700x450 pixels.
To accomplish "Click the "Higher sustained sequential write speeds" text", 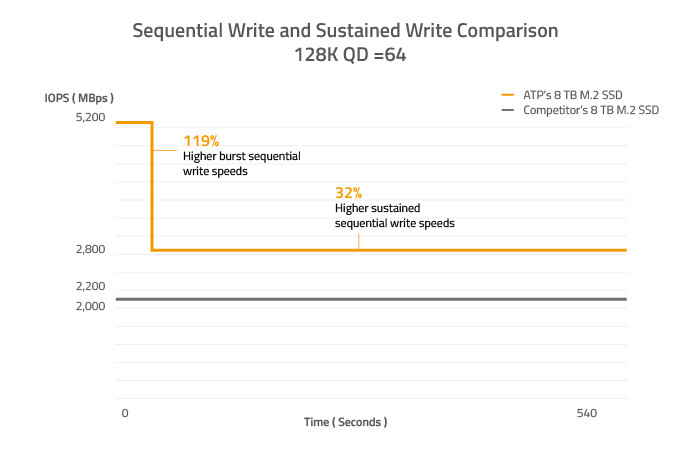I will point(393,216).
